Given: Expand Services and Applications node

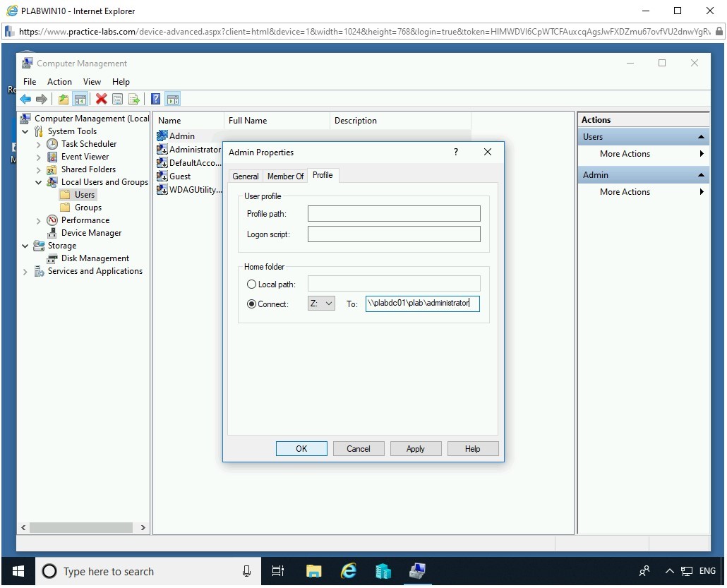Looking at the screenshot, I should [25, 272].
